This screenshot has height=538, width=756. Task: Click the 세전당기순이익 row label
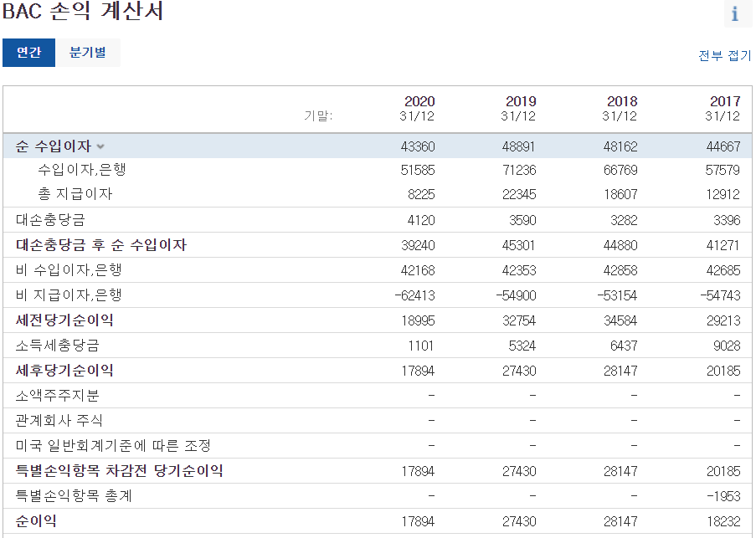click(x=64, y=320)
